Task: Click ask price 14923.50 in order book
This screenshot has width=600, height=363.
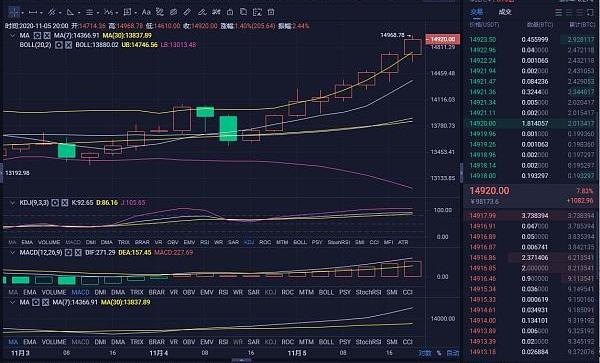Action: coord(483,39)
